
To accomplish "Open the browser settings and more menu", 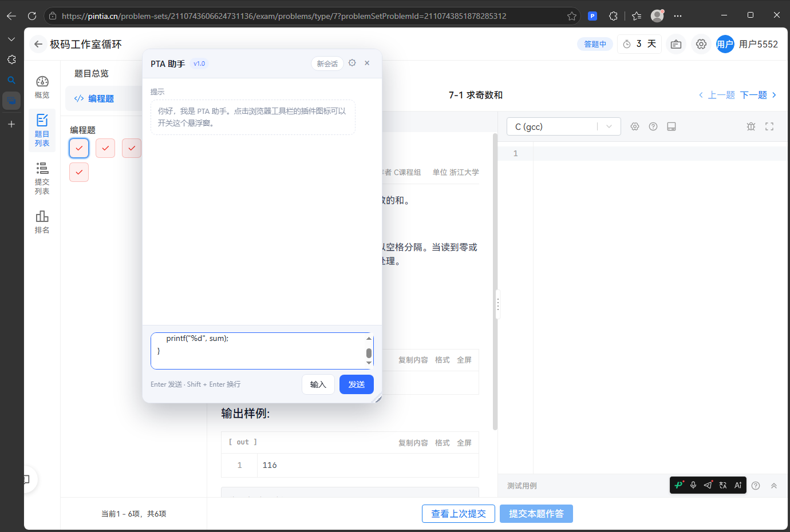I will pyautogui.click(x=678, y=16).
